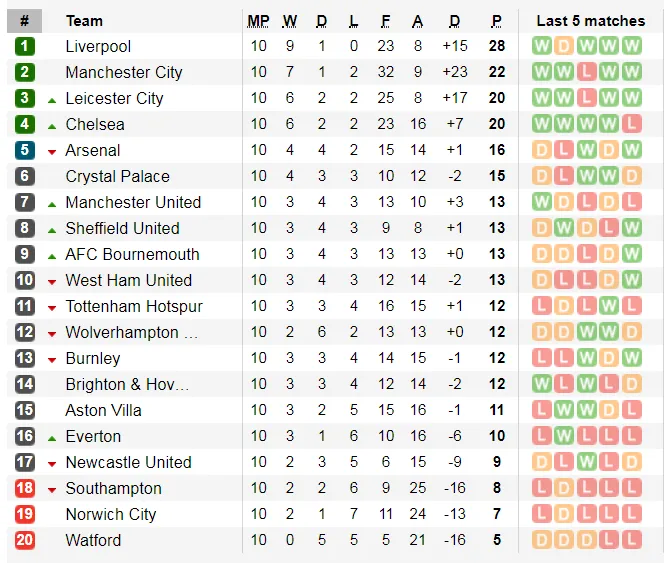Click the # rank column header
Screen dimensions: 664x563
(x=25, y=21)
